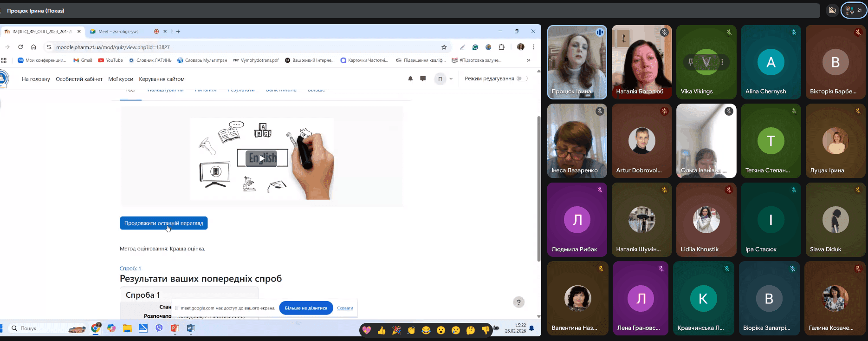The height and width of the screenshot is (341, 868).
Task: Open site information icon in address bar
Action: coord(49,47)
